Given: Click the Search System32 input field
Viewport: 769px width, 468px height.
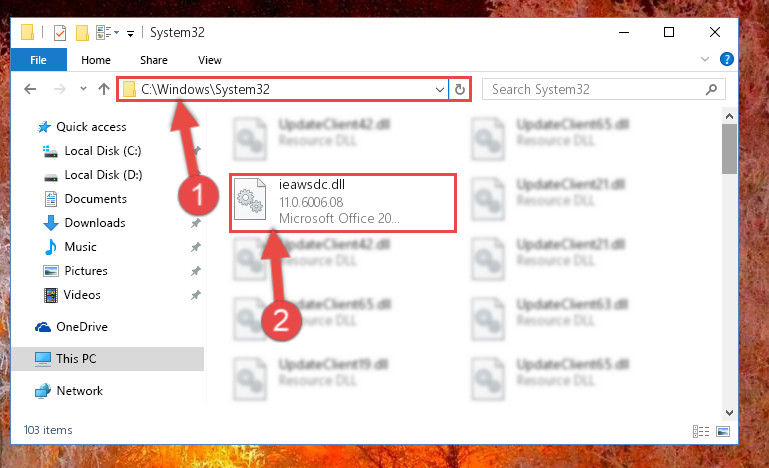Looking at the screenshot, I should 597,89.
